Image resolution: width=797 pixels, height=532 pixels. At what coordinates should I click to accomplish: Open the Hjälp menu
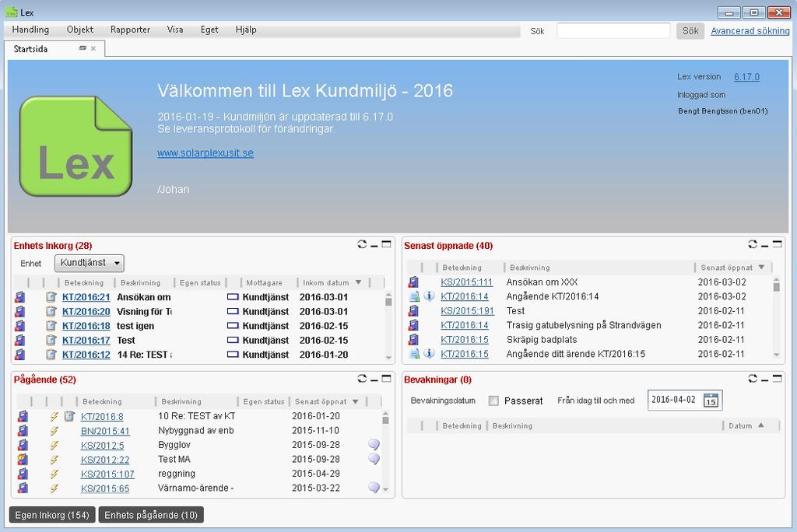(x=246, y=30)
